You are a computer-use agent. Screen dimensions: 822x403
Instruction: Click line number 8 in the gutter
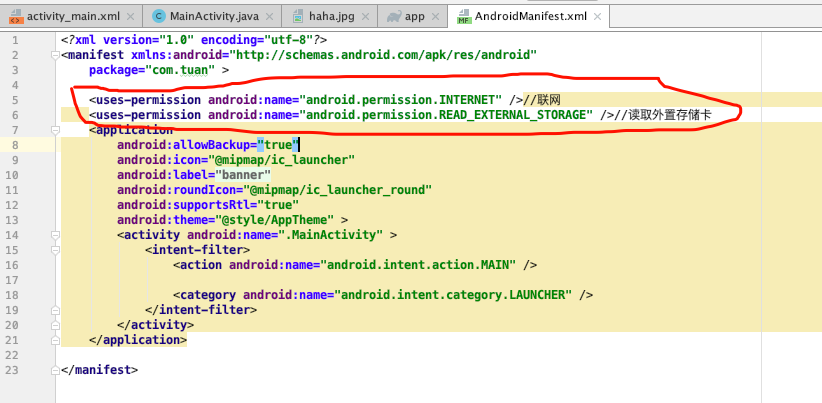coord(14,145)
